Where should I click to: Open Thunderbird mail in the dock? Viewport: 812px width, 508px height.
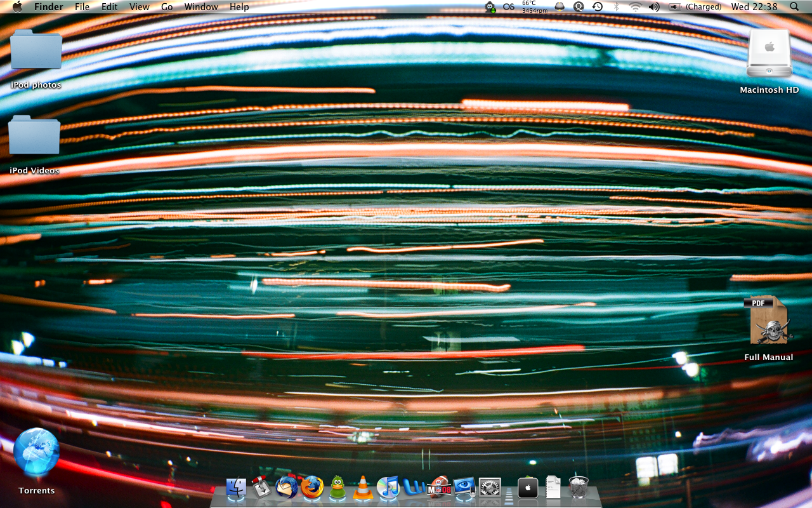287,488
